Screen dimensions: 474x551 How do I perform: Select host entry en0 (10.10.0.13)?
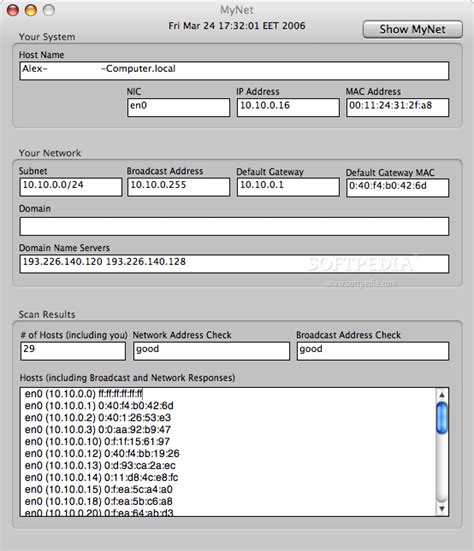tap(100, 466)
